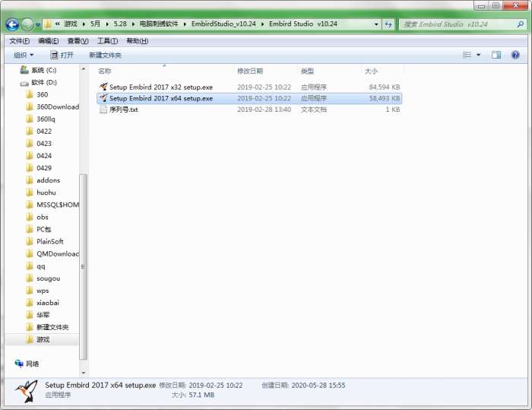
Task: Open the 0429 folder in tree
Action: coord(39,168)
